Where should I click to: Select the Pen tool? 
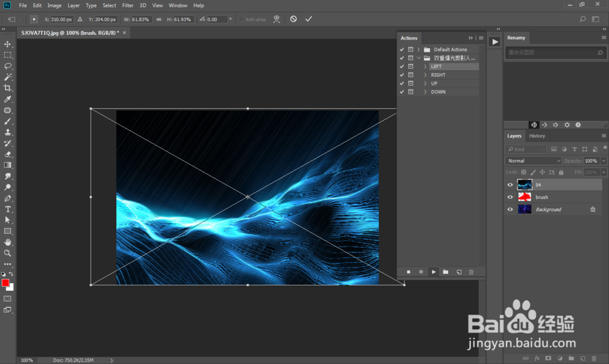7,198
